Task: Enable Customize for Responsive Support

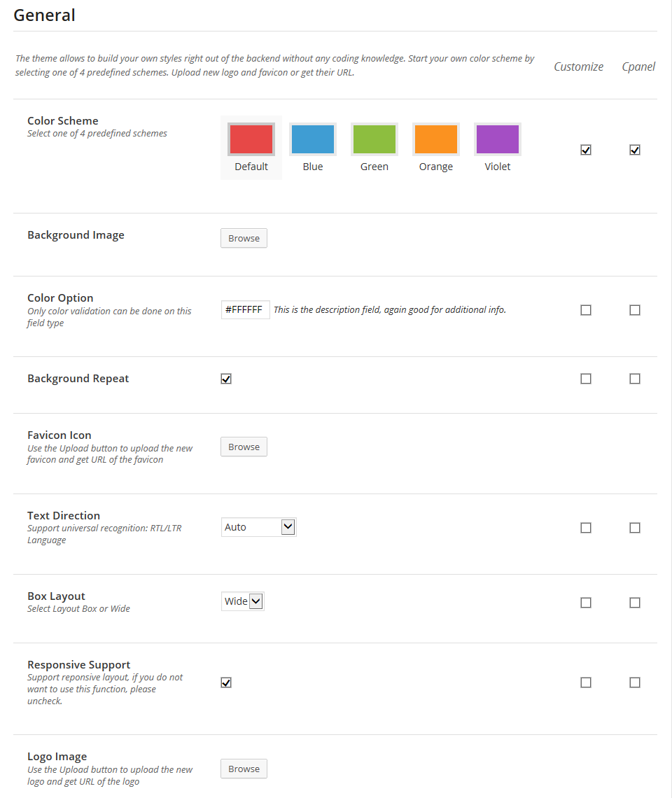Action: [x=586, y=682]
